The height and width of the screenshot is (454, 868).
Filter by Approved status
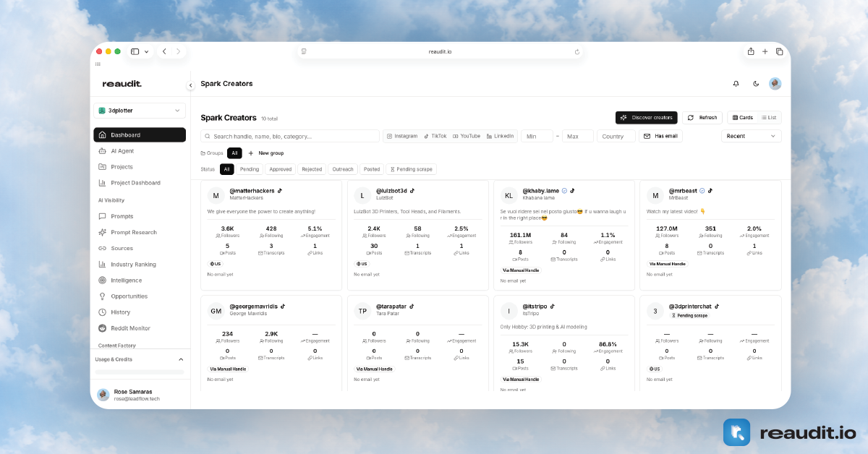pos(281,169)
